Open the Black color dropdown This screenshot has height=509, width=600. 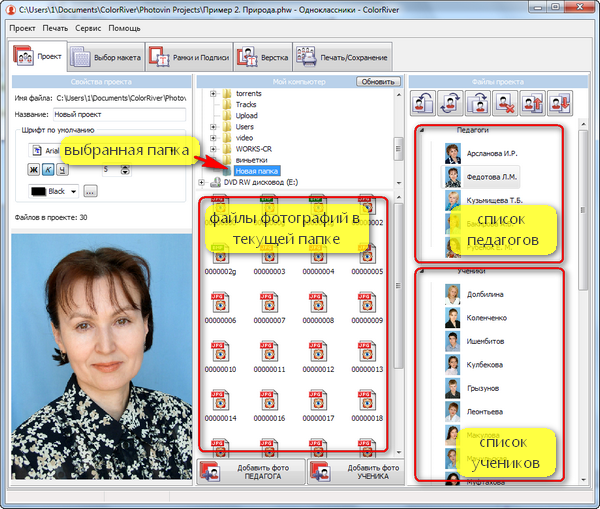click(x=54, y=191)
